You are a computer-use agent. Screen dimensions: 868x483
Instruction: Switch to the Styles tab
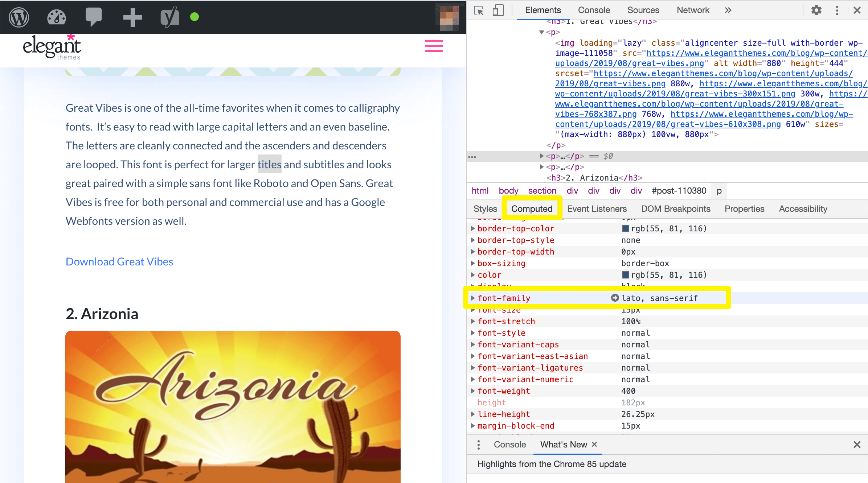pos(485,209)
